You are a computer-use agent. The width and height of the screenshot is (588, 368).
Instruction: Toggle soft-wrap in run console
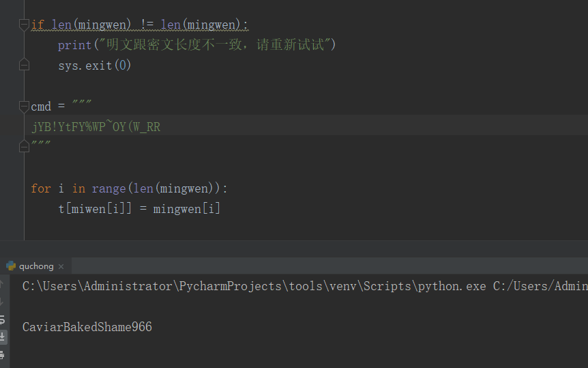pos(2,320)
